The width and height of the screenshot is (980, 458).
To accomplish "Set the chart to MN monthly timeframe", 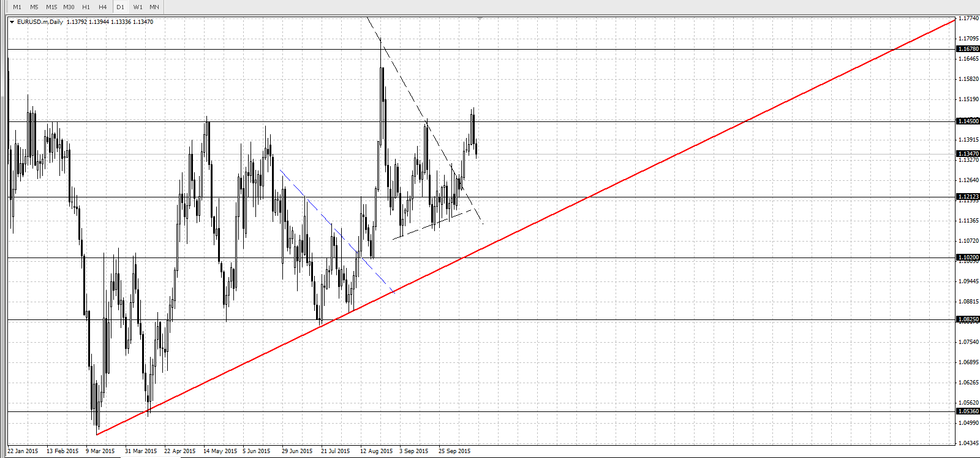I will point(154,7).
